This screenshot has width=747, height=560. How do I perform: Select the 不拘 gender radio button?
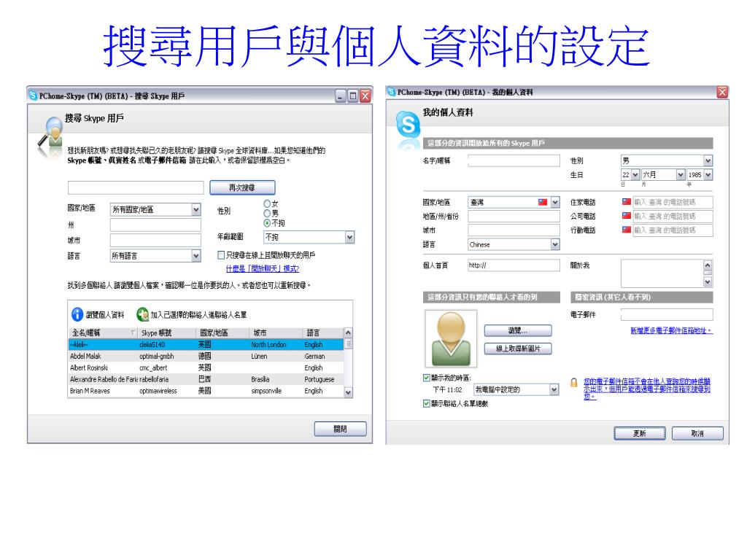pos(267,223)
